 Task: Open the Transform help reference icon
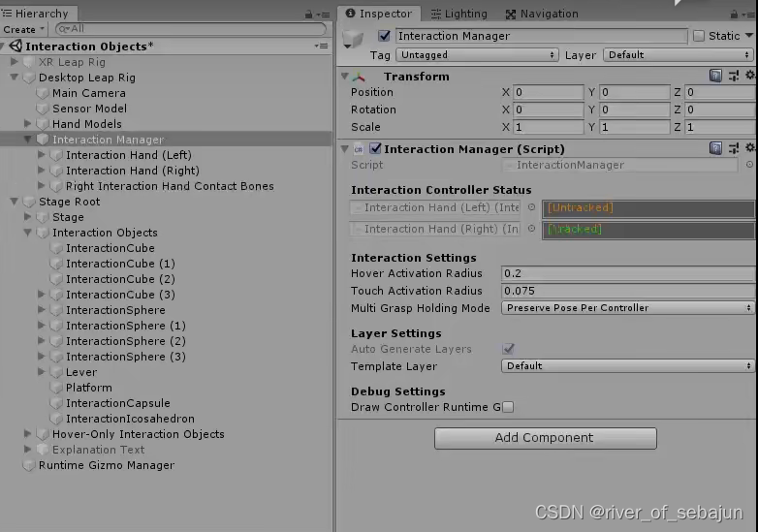pos(715,76)
